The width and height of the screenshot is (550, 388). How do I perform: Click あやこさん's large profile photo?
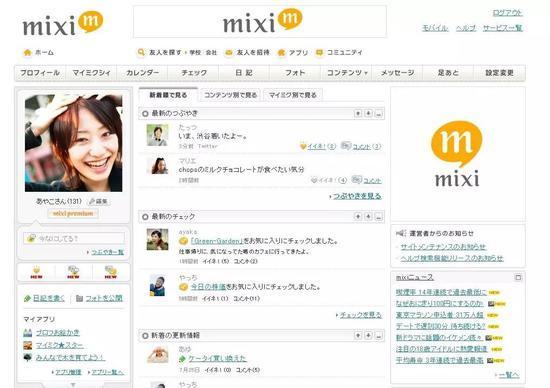[74, 143]
